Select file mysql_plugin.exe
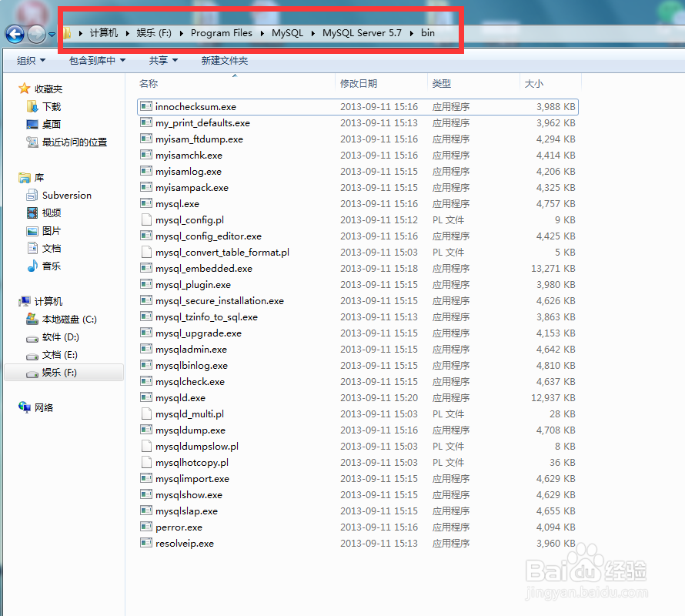Viewport: 685px width, 616px height. [193, 285]
